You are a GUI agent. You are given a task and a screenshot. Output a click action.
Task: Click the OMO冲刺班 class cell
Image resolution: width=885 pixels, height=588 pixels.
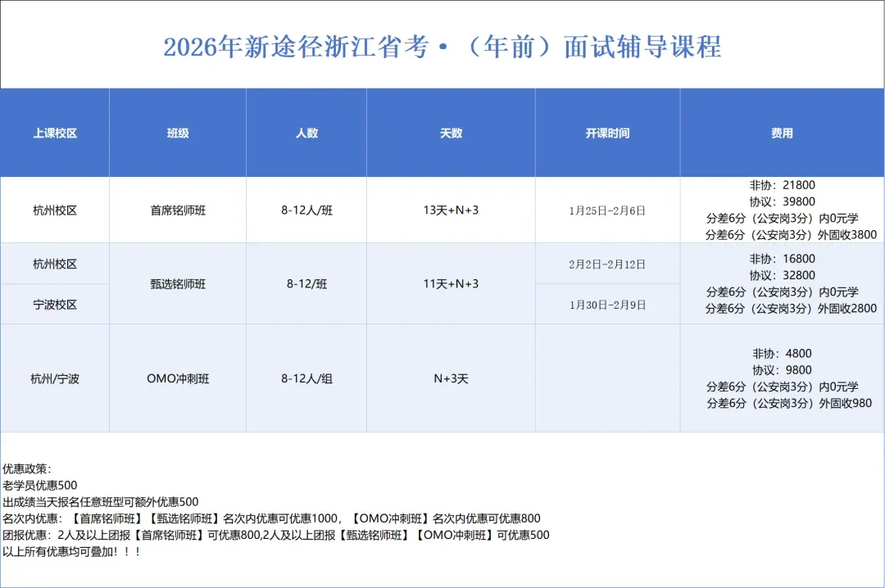tap(178, 378)
